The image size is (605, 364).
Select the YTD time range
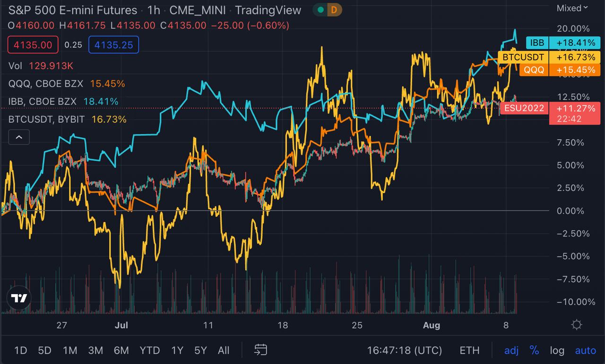[150, 350]
